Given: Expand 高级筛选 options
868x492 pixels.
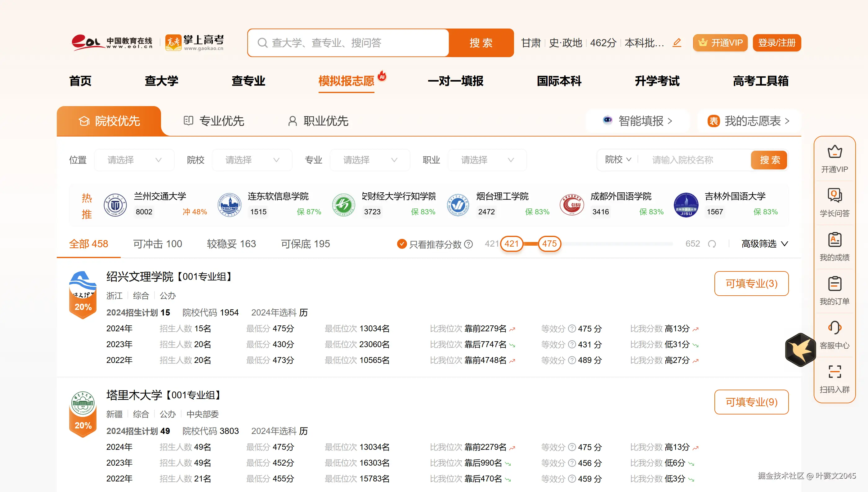Looking at the screenshot, I should [765, 244].
